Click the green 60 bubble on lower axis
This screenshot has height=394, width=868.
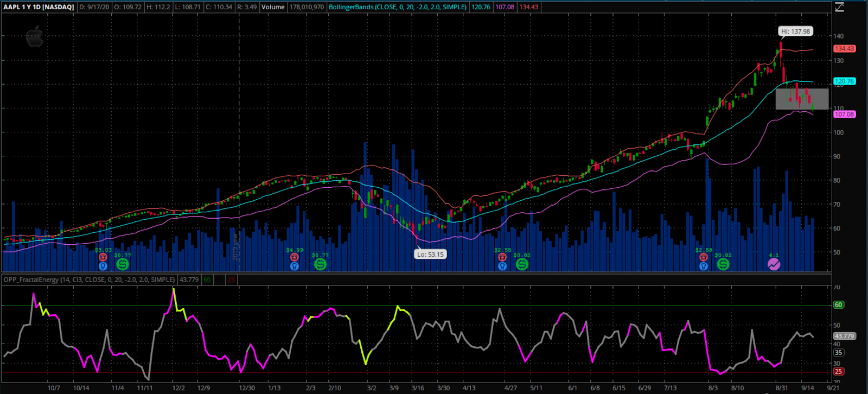pos(839,305)
